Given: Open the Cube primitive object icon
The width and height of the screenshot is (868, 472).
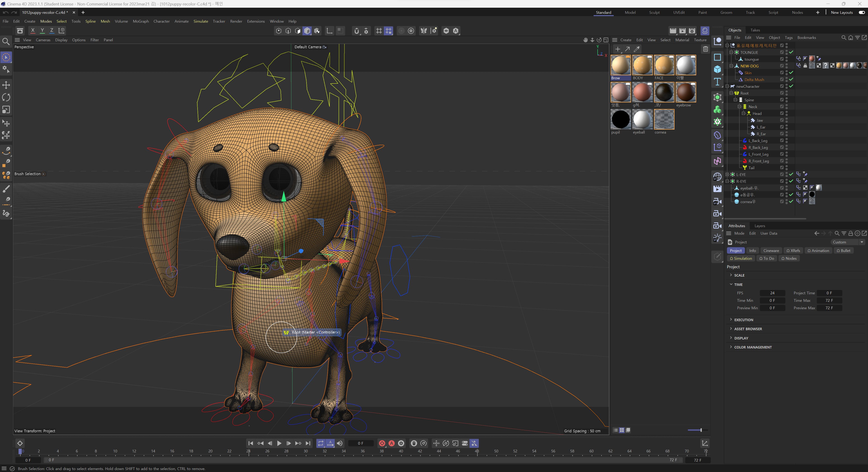Looking at the screenshot, I should point(717,69).
